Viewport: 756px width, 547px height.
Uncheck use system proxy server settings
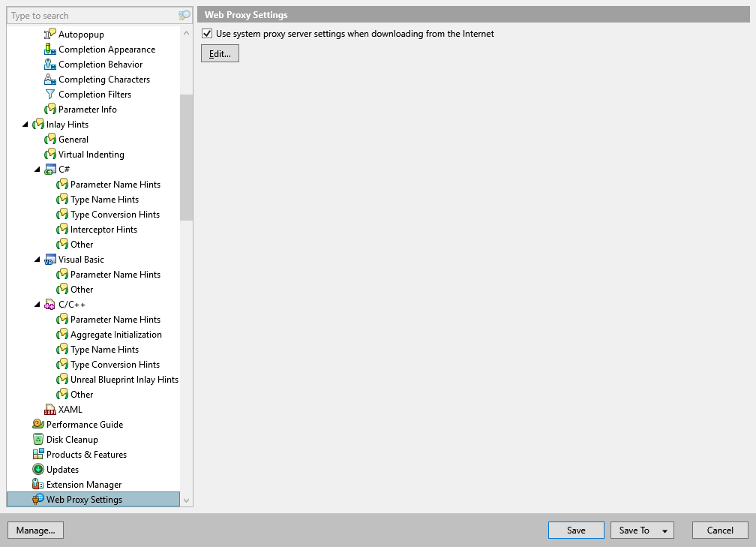pos(206,33)
